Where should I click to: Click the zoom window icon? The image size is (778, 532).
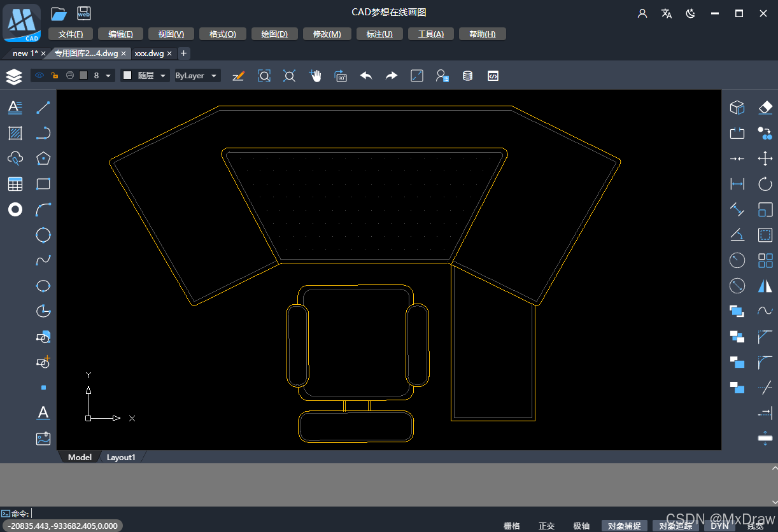pyautogui.click(x=264, y=76)
